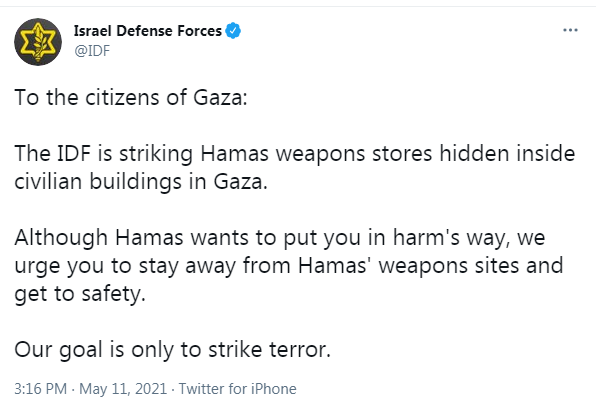The height and width of the screenshot is (411, 596).
Task: Click "Our goal is only to strike"
Action: (138, 350)
